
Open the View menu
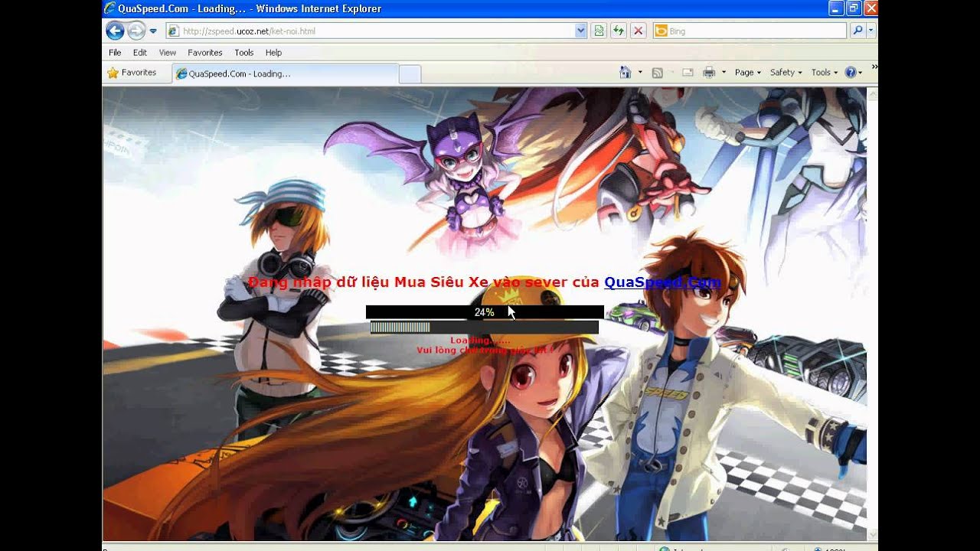click(168, 53)
